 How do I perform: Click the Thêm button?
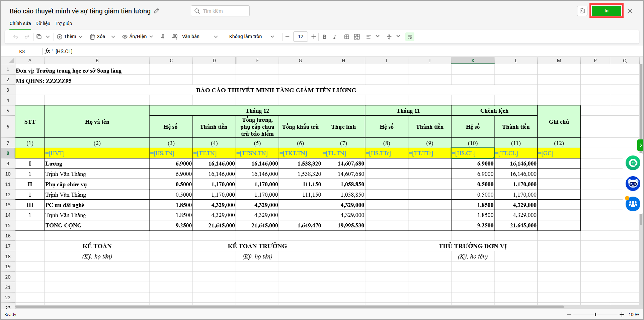point(70,37)
